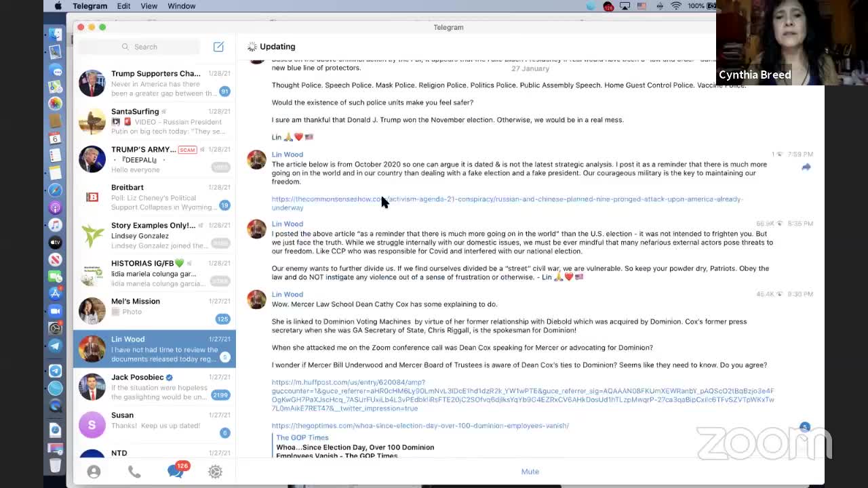Open the Mel's Mission chat
Screen dimensions: 868x488
coord(155,310)
